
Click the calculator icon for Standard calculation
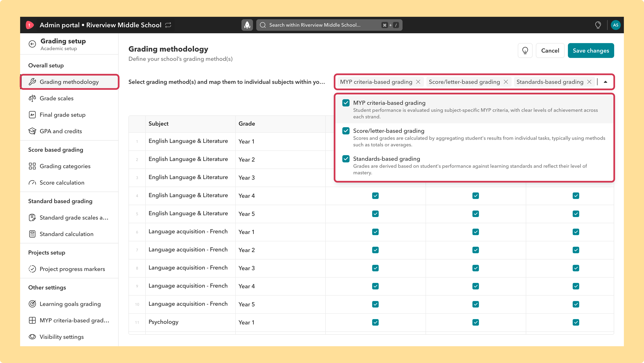32,234
